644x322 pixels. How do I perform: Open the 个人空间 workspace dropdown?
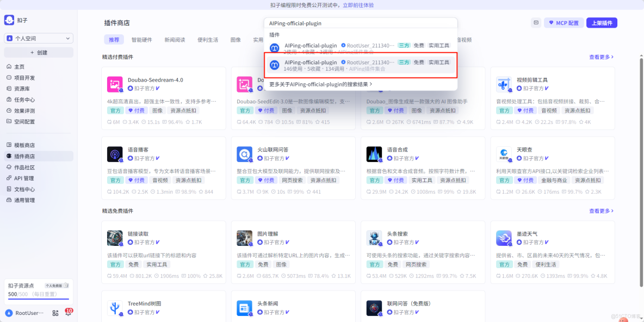(38, 38)
